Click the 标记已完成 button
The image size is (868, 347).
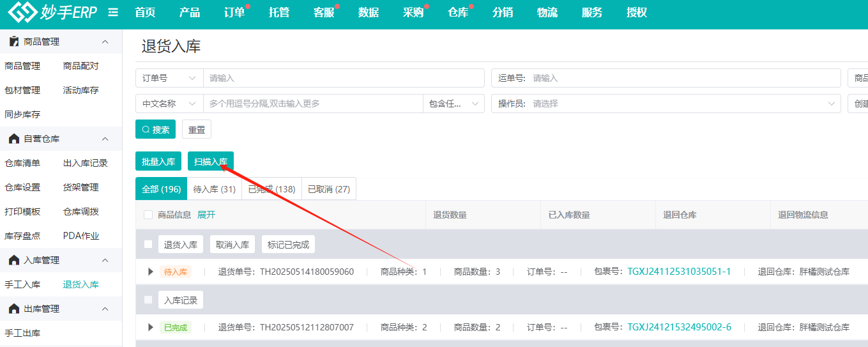click(x=288, y=244)
